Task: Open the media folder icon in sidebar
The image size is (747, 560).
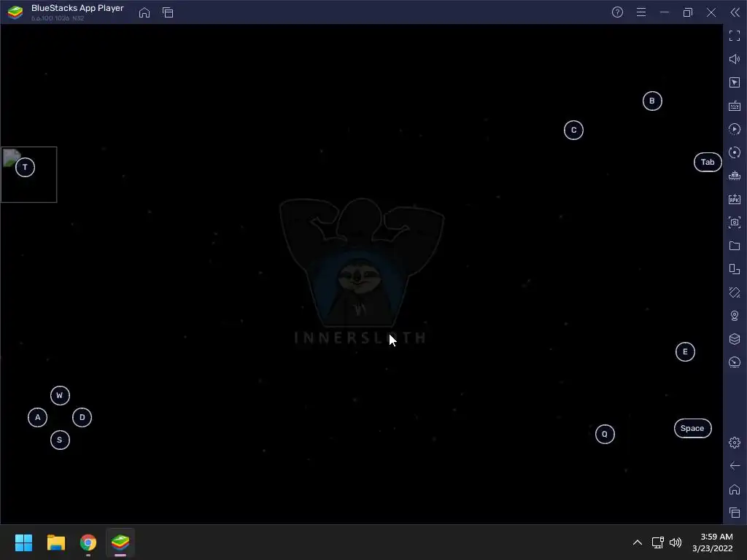Action: [x=735, y=246]
